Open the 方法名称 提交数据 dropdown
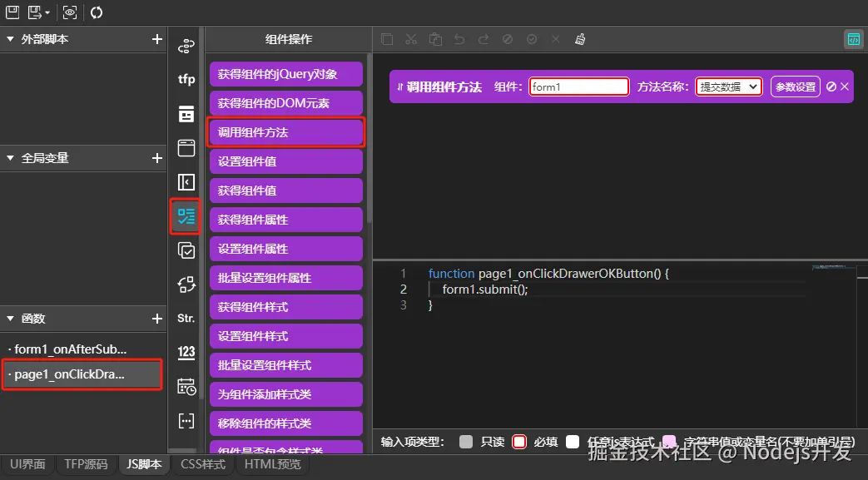The height and width of the screenshot is (480, 868). (x=728, y=87)
